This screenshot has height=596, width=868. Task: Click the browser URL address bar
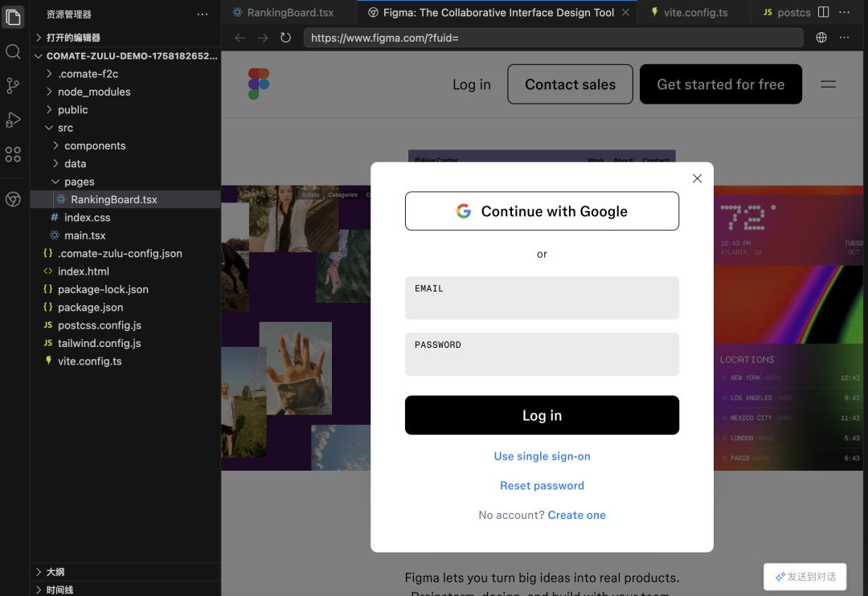click(x=554, y=38)
